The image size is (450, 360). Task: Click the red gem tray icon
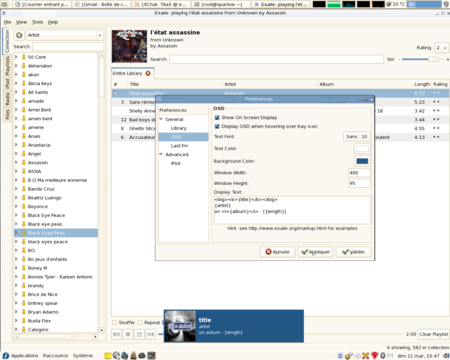[x=374, y=356]
